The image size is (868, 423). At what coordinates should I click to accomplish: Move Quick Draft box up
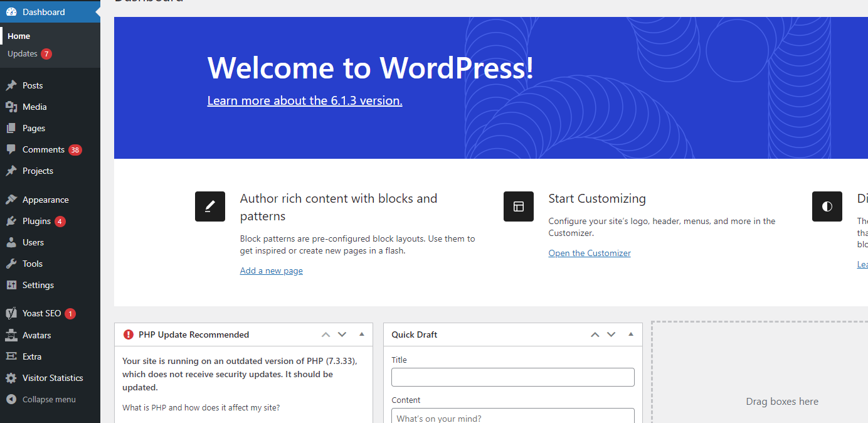point(595,335)
